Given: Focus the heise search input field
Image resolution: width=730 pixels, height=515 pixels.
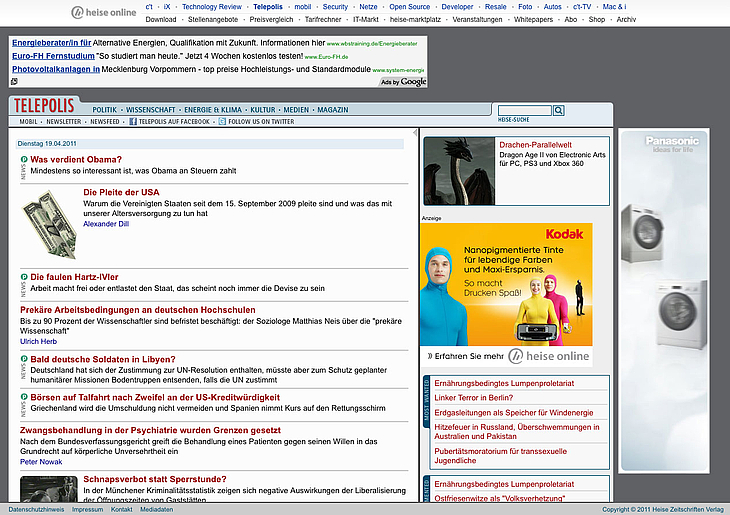Looking at the screenshot, I should [525, 110].
